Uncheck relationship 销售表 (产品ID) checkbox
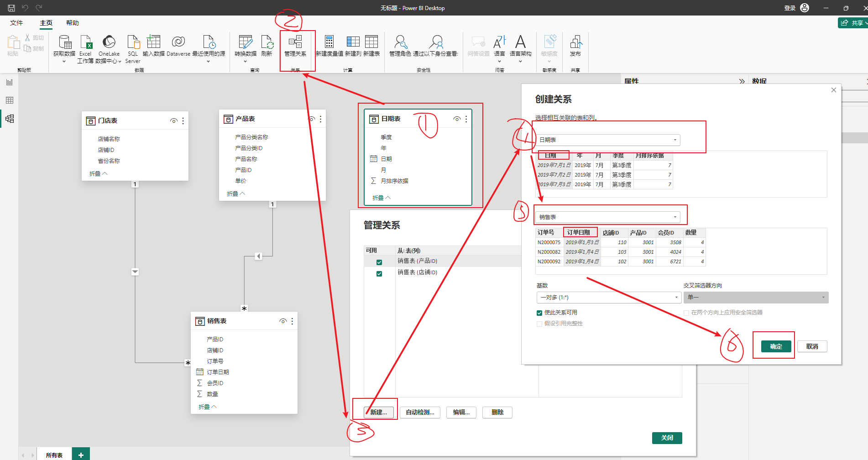 click(379, 262)
